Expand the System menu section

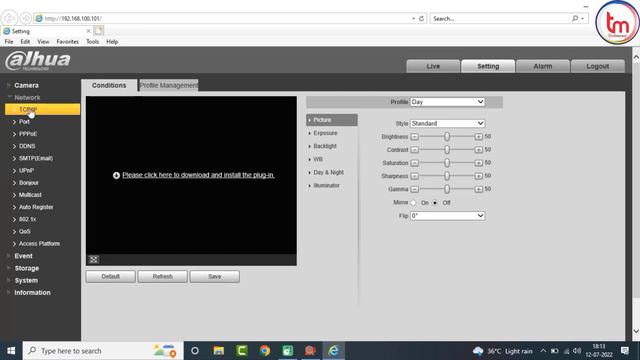pos(26,280)
